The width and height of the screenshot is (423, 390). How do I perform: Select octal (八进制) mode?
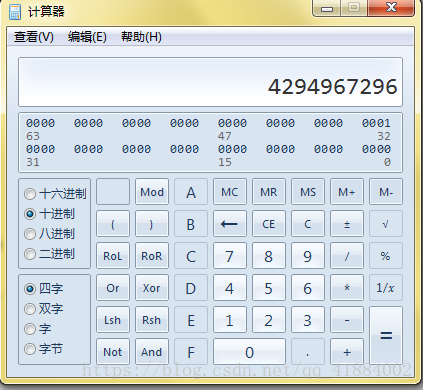[49, 234]
